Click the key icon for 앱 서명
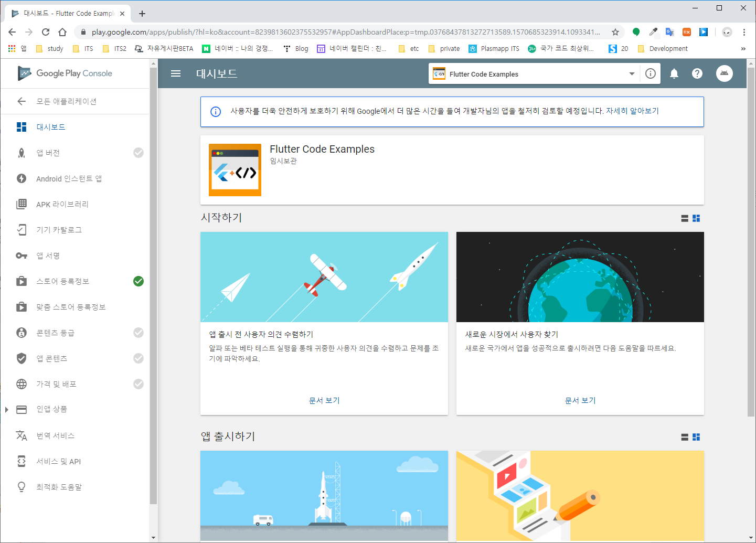756x543 pixels. point(22,255)
